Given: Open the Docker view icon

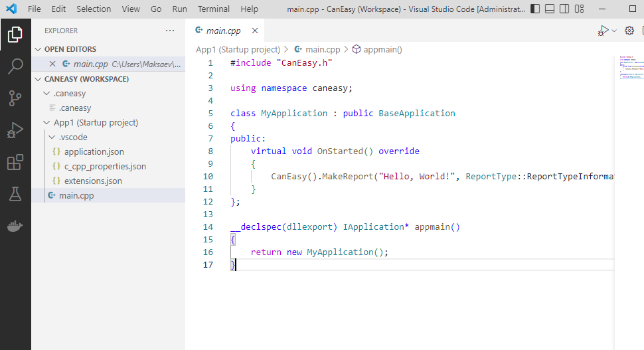Looking at the screenshot, I should point(15,226).
